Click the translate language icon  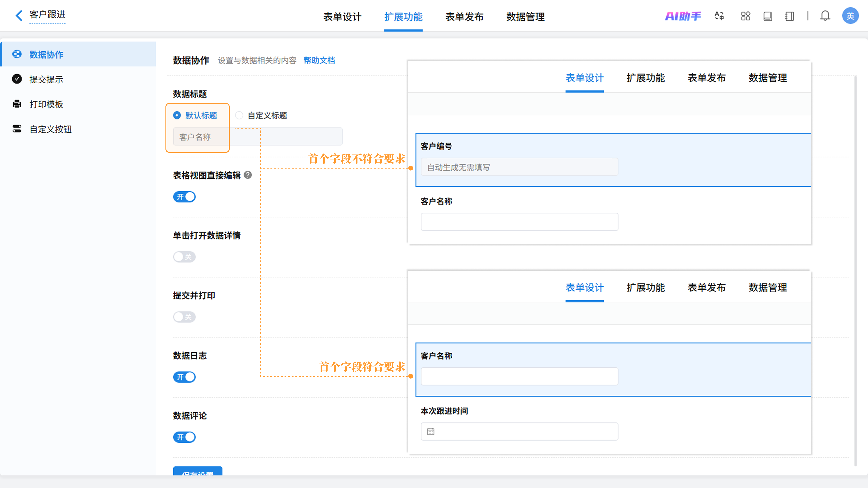[719, 16]
